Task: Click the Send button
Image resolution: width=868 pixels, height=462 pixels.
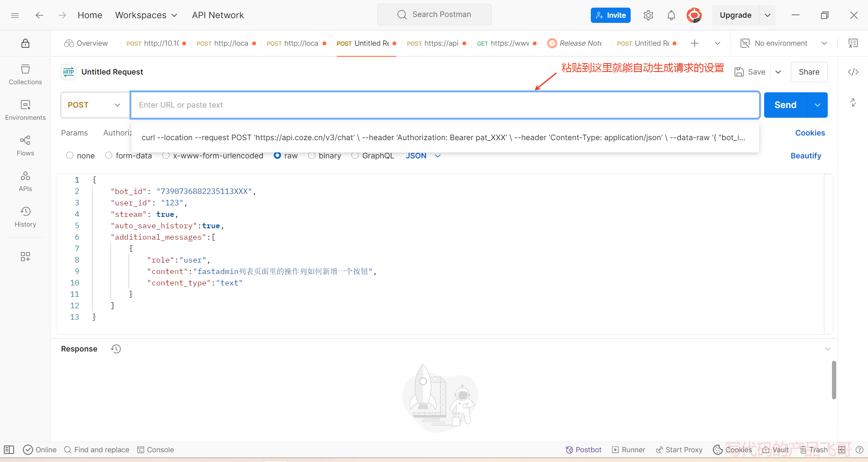Action: 785,105
